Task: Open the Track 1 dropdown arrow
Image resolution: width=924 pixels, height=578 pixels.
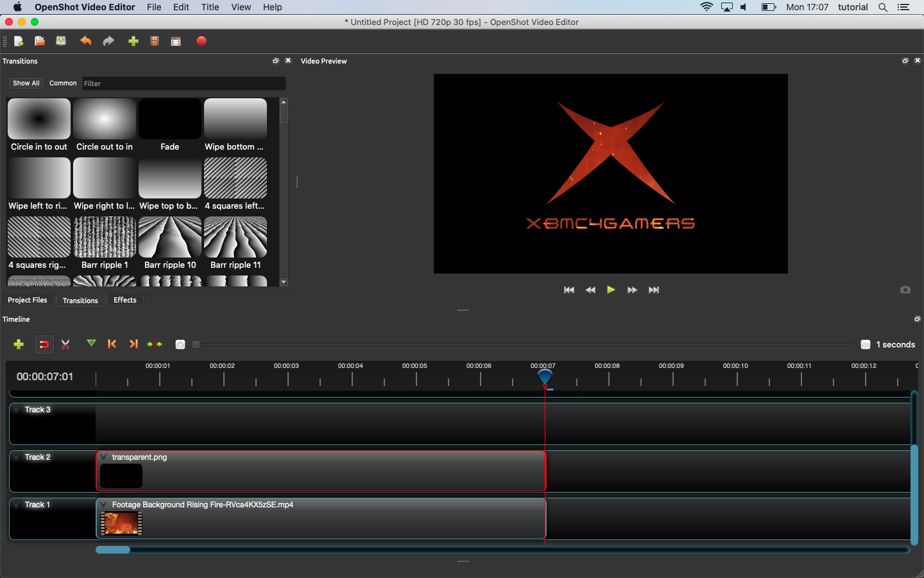Action: [x=17, y=505]
